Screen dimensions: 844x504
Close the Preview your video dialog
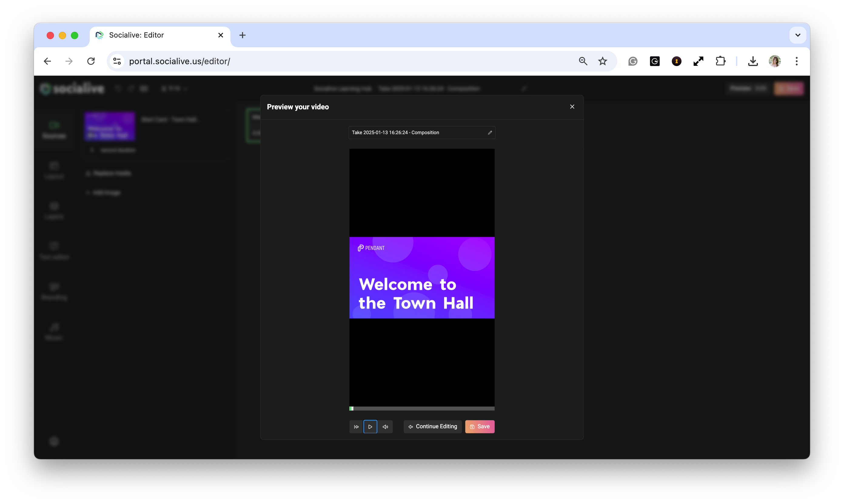pyautogui.click(x=572, y=107)
